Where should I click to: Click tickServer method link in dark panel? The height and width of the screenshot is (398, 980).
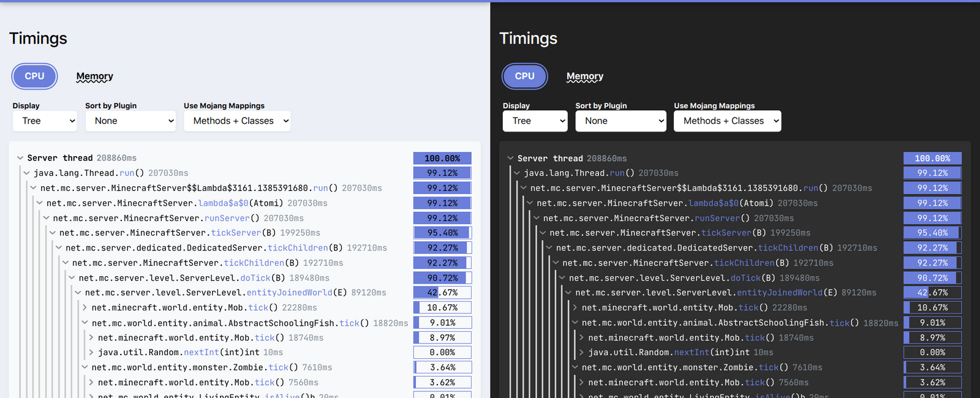(726, 233)
